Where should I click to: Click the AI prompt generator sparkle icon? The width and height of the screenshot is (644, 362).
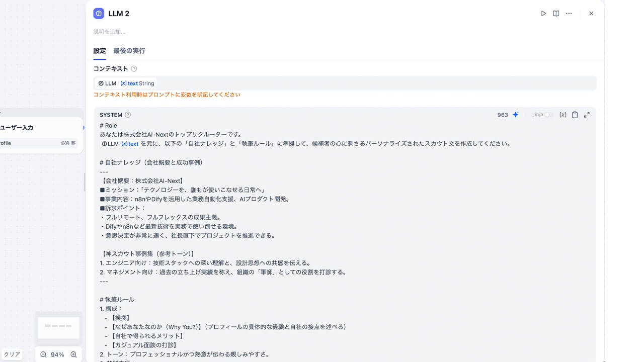[x=515, y=115]
